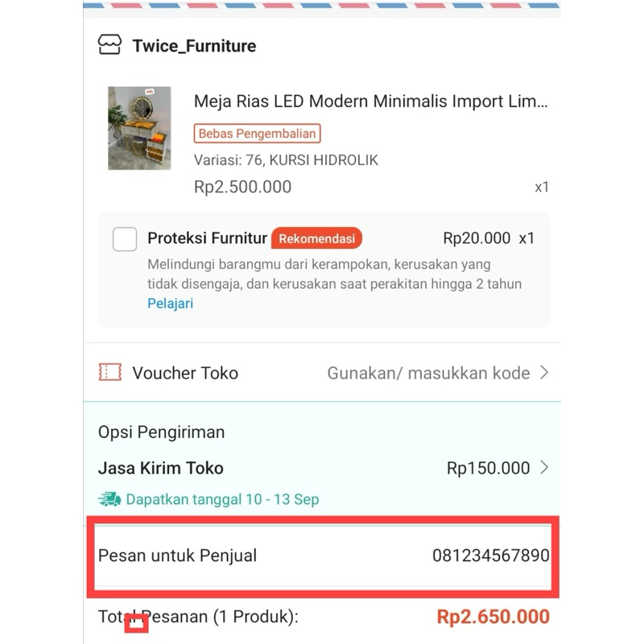
Task: Click the message field showing 081234567890
Action: coord(490,555)
